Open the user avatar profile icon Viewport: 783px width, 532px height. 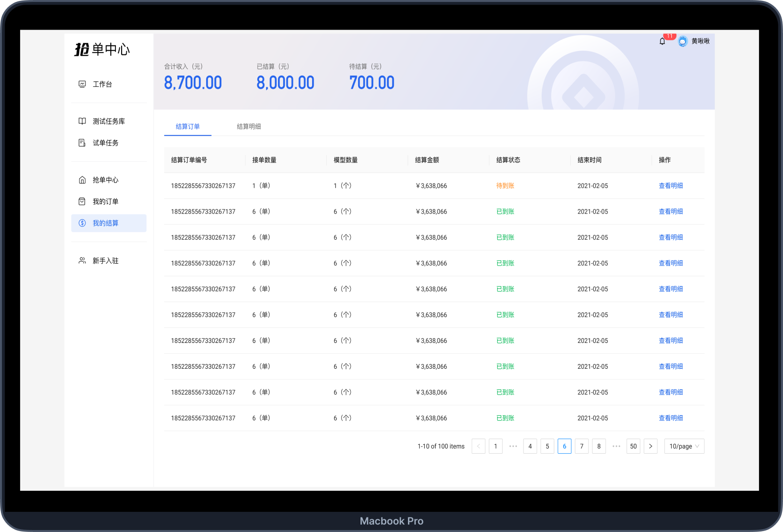pos(683,41)
